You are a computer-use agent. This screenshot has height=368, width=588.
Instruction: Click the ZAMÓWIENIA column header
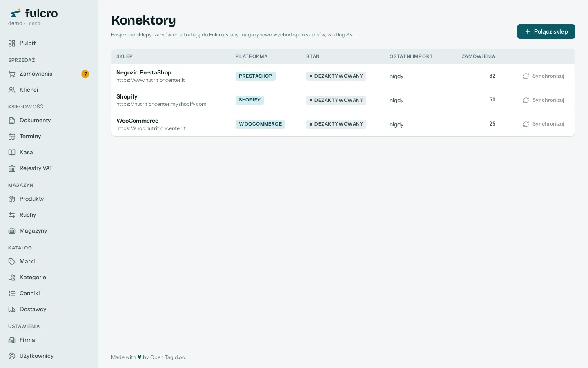pyautogui.click(x=479, y=56)
